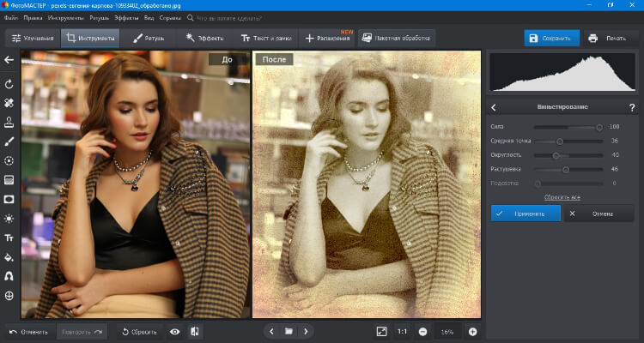The image size is (644, 343).
Task: Toggle the before/after split view
Action: coord(195,331)
